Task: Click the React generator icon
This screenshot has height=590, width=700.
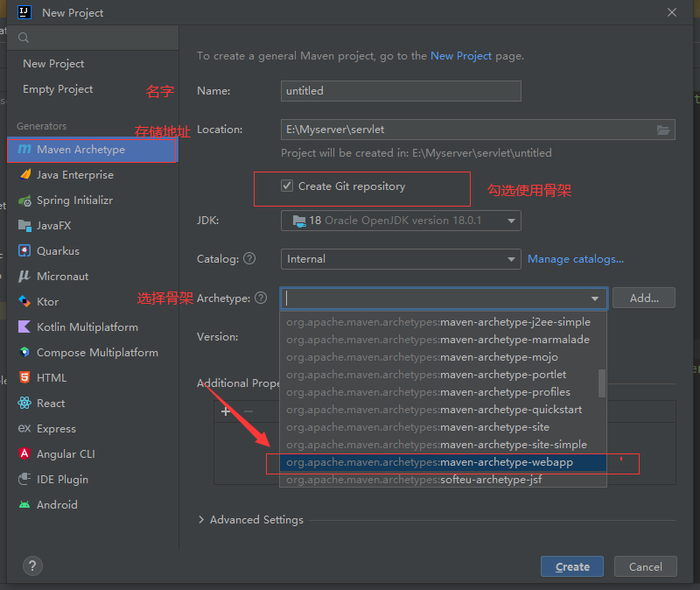Action: 24,404
